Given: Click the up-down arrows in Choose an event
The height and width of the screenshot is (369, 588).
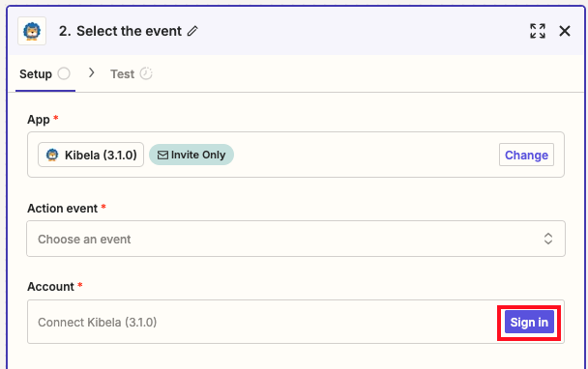Looking at the screenshot, I should click(x=548, y=239).
